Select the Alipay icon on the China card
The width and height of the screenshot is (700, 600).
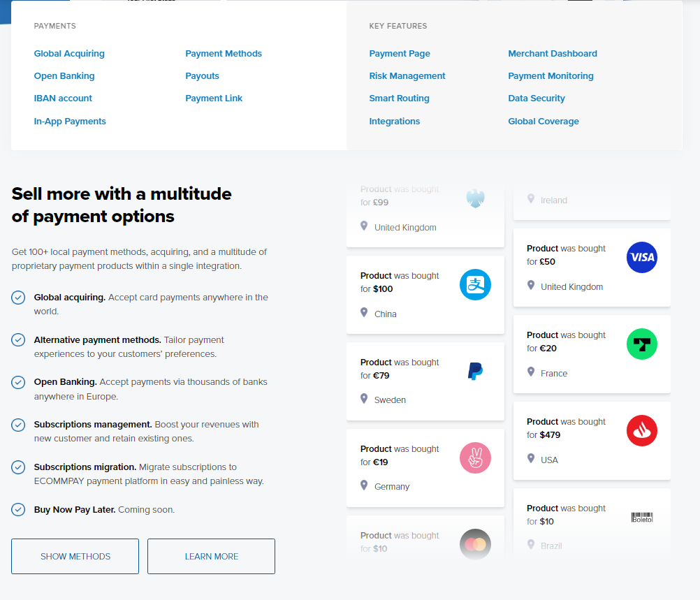coord(475,284)
